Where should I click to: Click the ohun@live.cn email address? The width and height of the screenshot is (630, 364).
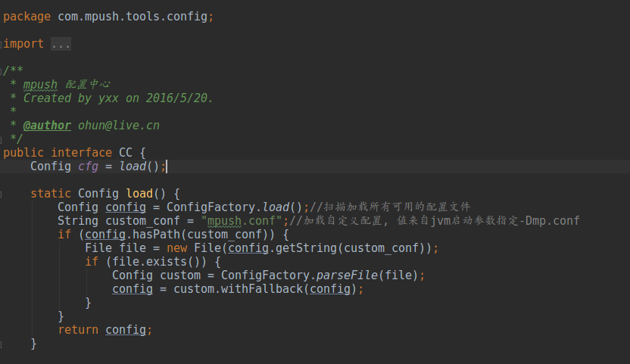(x=118, y=125)
